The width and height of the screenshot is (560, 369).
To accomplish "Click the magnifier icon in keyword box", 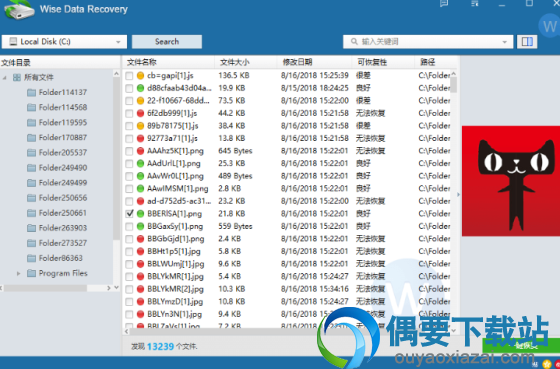I will click(x=354, y=42).
